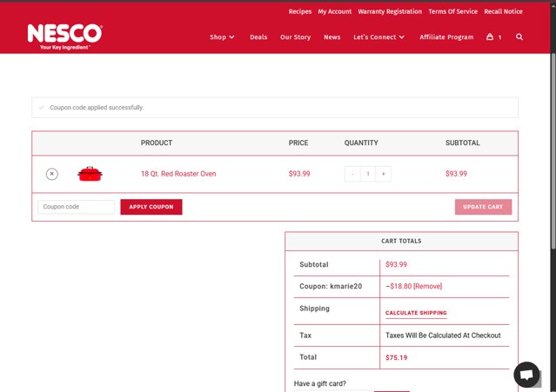Click the Cart Totals subtotal $93.99 value
Image resolution: width=556 pixels, height=392 pixels.
[396, 264]
